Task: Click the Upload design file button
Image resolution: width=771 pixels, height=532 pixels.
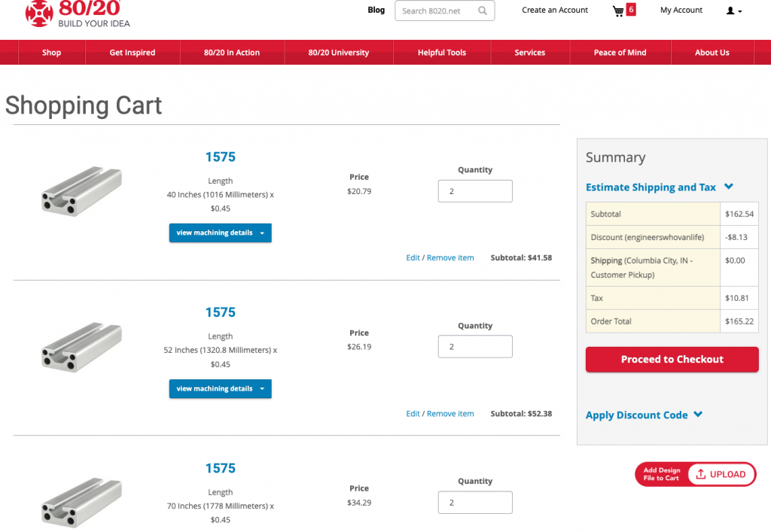Action: pyautogui.click(x=721, y=474)
